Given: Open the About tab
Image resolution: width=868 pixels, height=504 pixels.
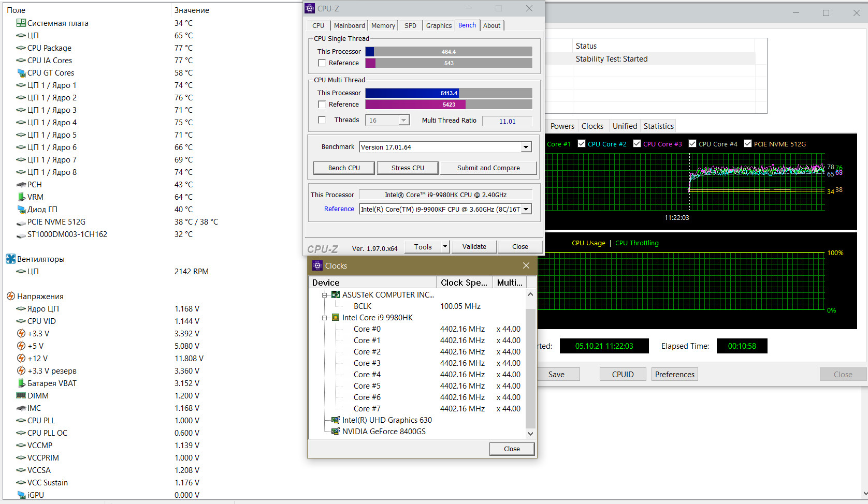Looking at the screenshot, I should [x=492, y=25].
